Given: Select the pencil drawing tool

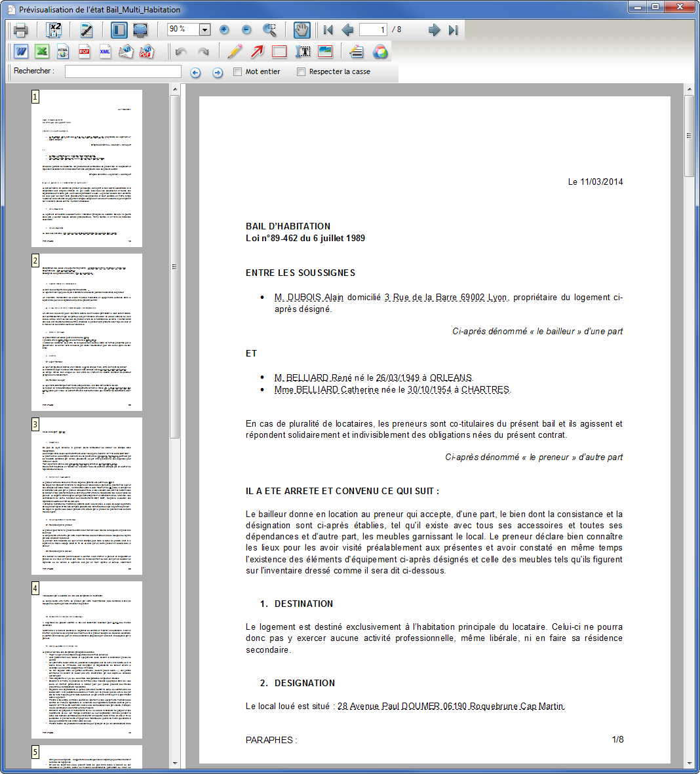Looking at the screenshot, I should click(235, 52).
